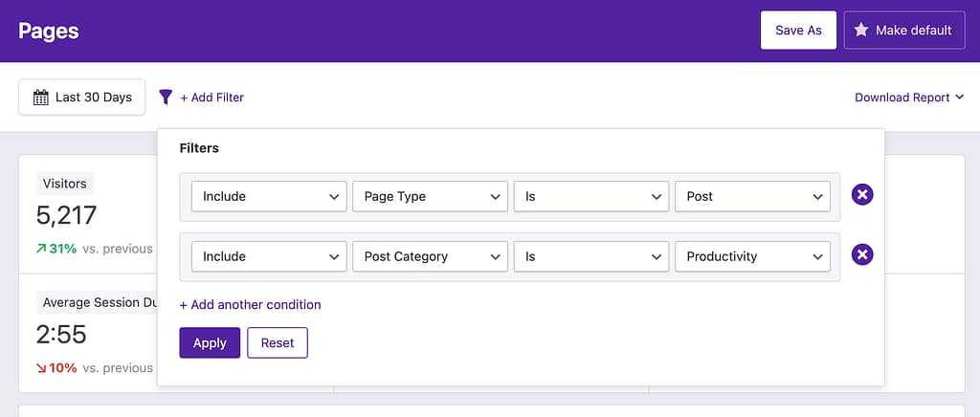Screen dimensions: 980x417
Task: Remove the Page Type filter condition
Action: [x=862, y=195]
